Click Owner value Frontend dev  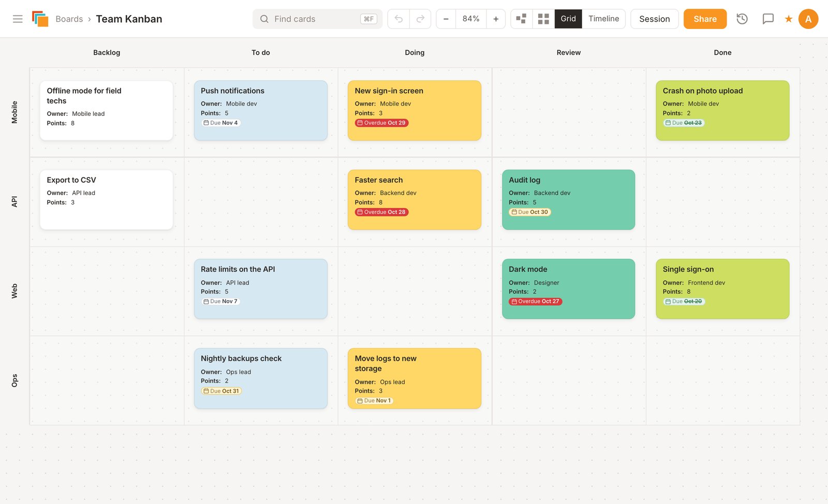pos(706,283)
